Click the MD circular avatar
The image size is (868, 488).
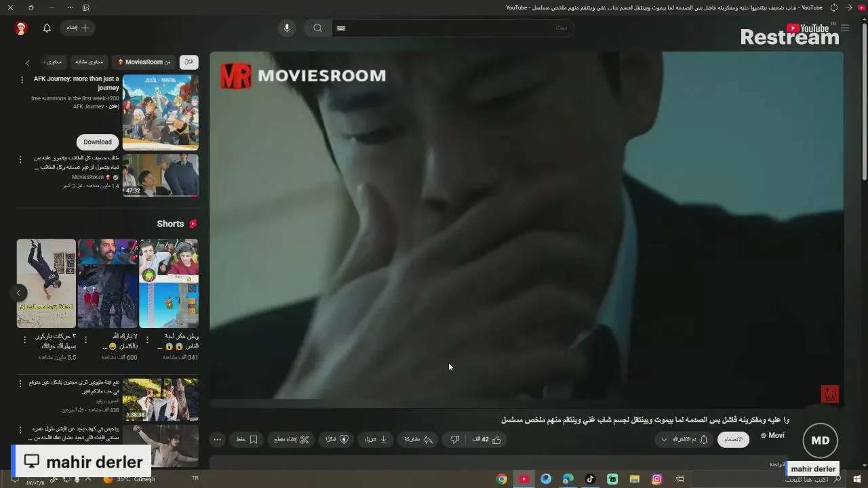point(821,441)
